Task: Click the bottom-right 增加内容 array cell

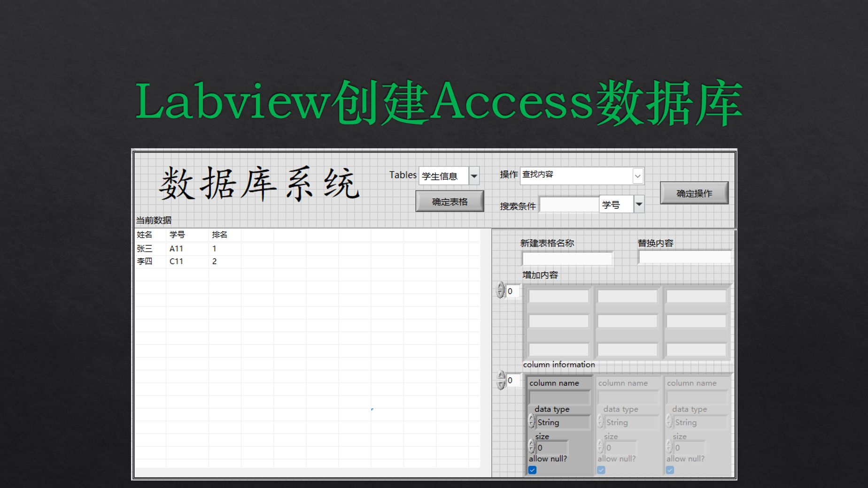Action: pyautogui.click(x=696, y=350)
